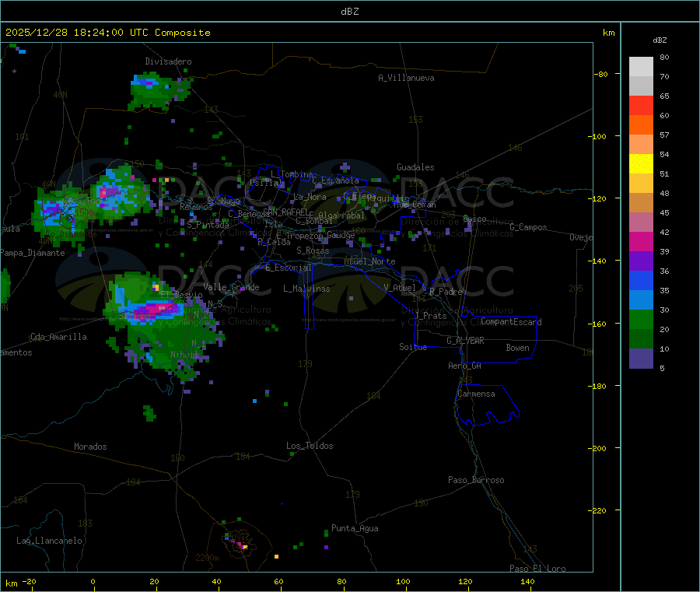Select the Los_Toldos location label
Image resolution: width=700 pixels, height=592 pixels.
coord(310,446)
